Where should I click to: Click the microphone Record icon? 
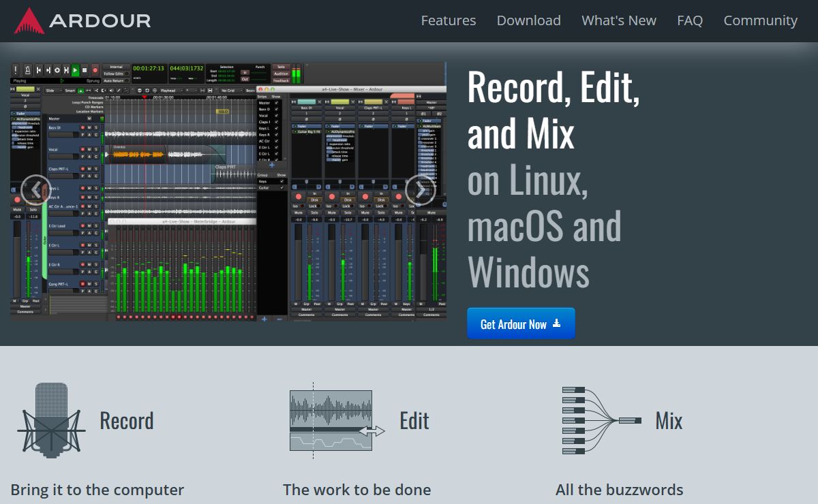tap(52, 419)
